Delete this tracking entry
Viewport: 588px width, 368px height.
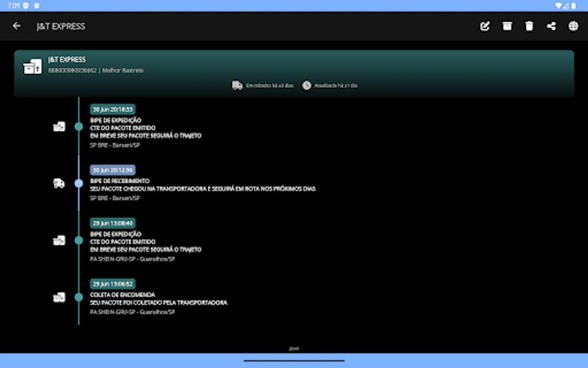point(529,26)
